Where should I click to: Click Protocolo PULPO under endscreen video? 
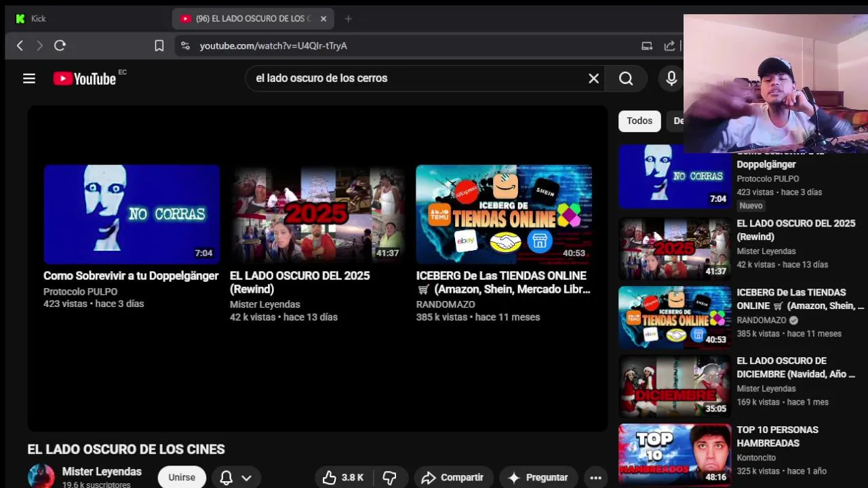tap(81, 291)
